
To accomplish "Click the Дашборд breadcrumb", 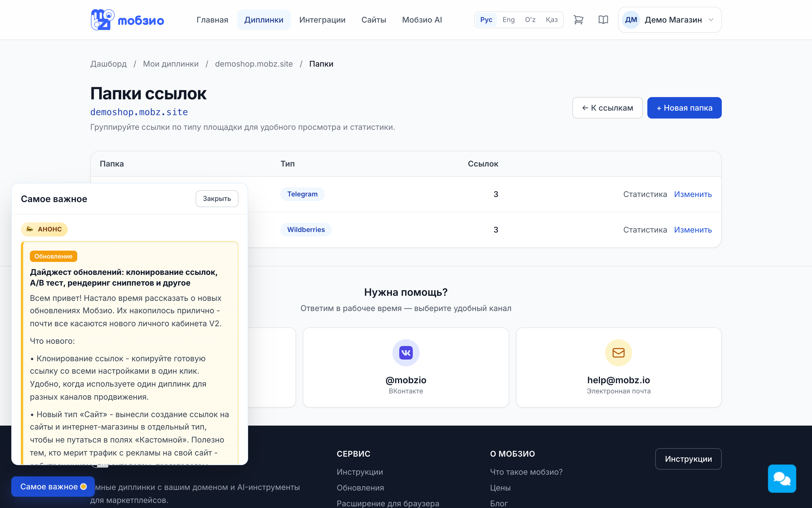I will pyautogui.click(x=108, y=64).
